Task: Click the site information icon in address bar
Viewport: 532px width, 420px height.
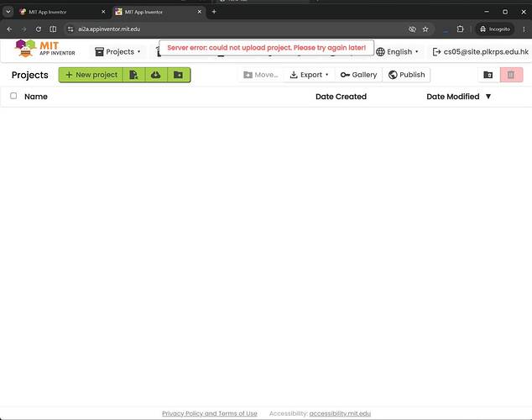Action: 70,29
